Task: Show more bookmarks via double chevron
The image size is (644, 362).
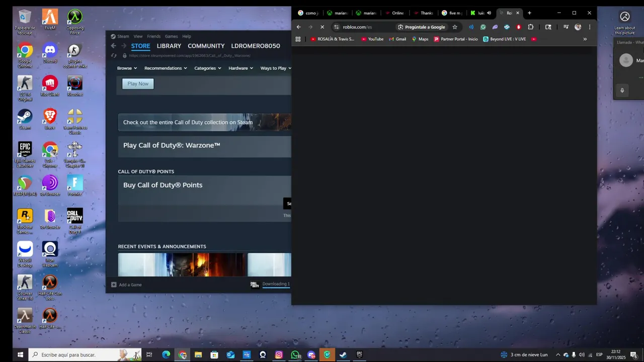Action: pos(585,39)
